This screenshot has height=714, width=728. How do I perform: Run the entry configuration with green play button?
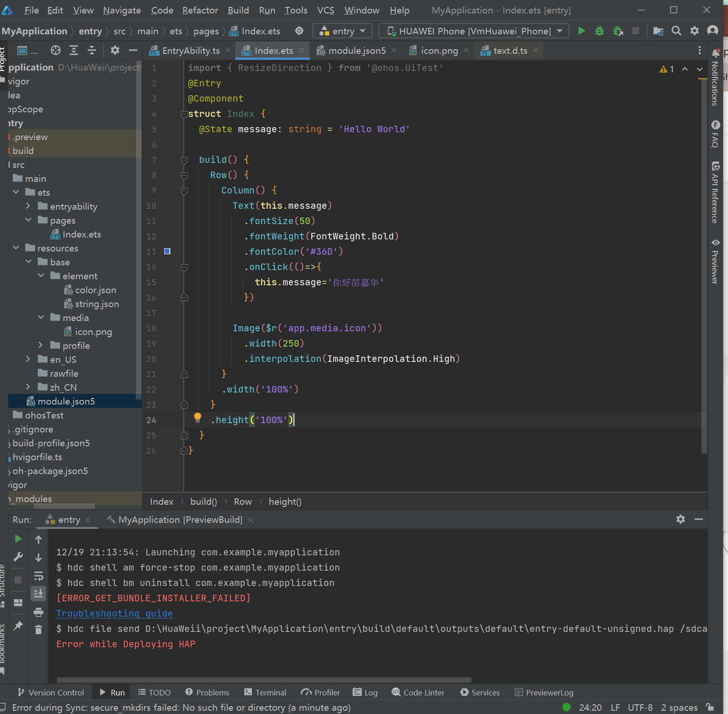(x=581, y=31)
